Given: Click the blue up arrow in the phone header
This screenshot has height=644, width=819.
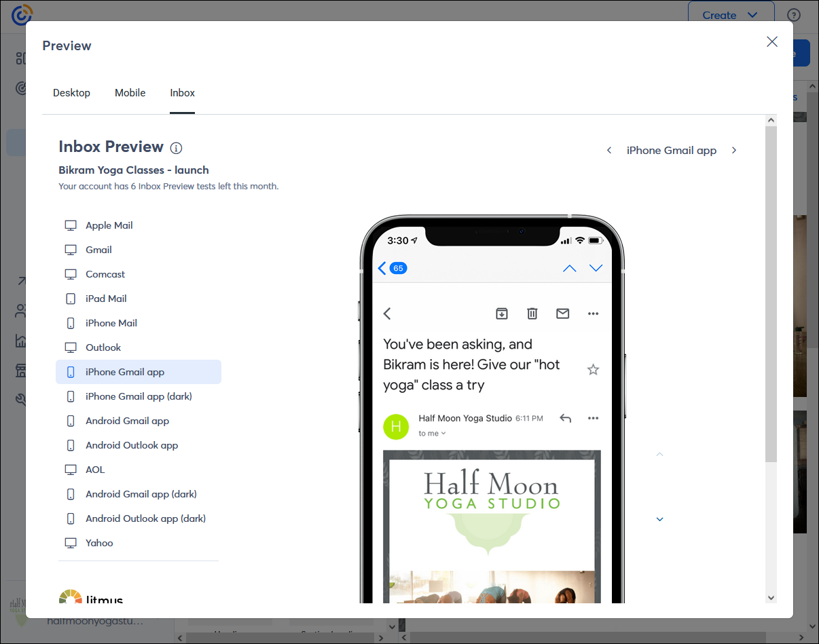Looking at the screenshot, I should [x=569, y=268].
